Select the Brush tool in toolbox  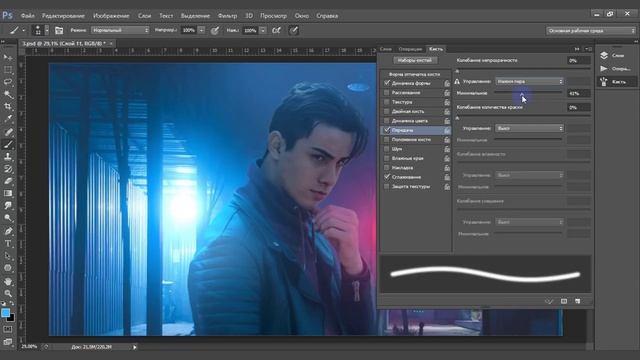[7, 144]
